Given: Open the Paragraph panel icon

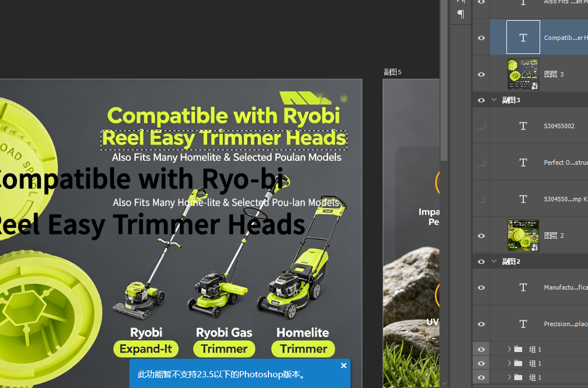Looking at the screenshot, I should (460, 14).
